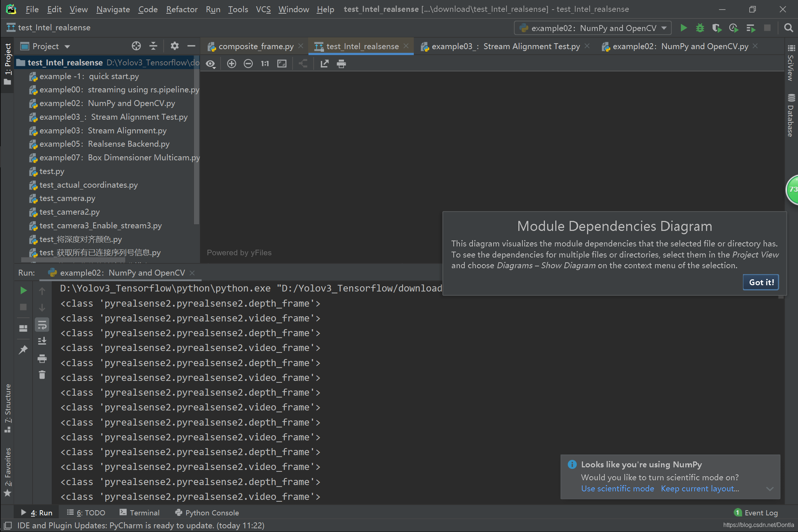Switch to composite_frame.py tab

pyautogui.click(x=256, y=47)
